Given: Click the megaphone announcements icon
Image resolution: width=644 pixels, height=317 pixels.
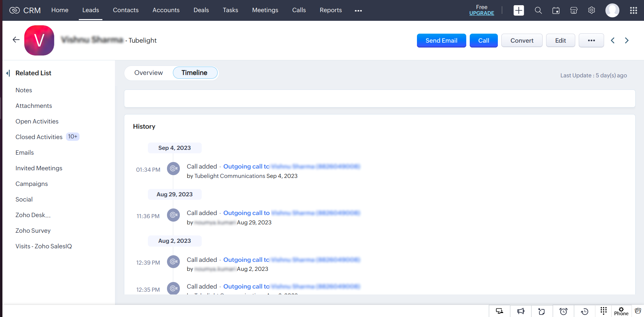Looking at the screenshot, I should [521, 311].
